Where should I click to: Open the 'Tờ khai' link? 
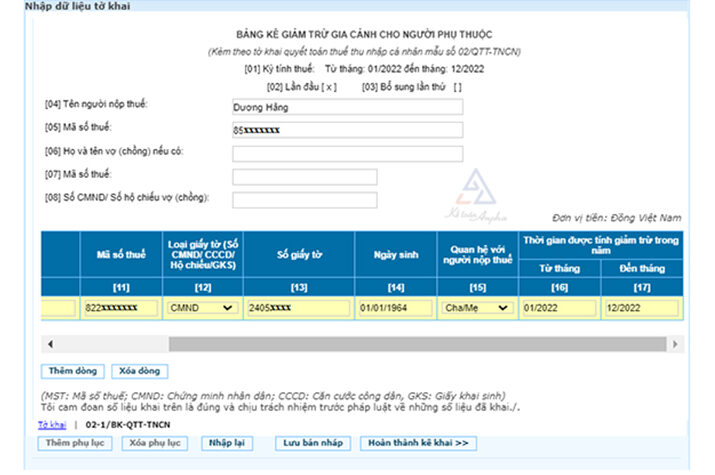52,425
